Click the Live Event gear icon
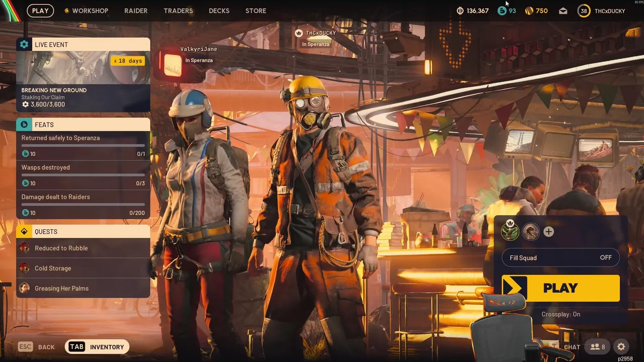This screenshot has width=644, height=362. click(x=24, y=44)
